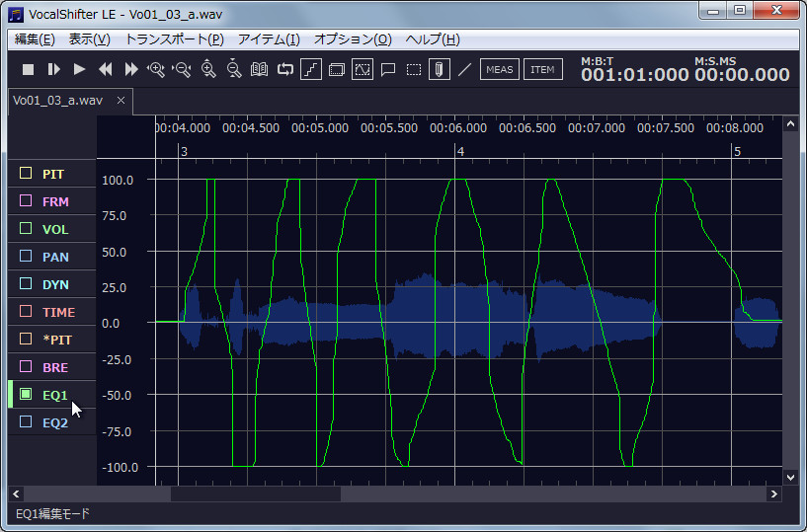Toggle the BRE checkbox
The image size is (807, 532).
click(26, 366)
